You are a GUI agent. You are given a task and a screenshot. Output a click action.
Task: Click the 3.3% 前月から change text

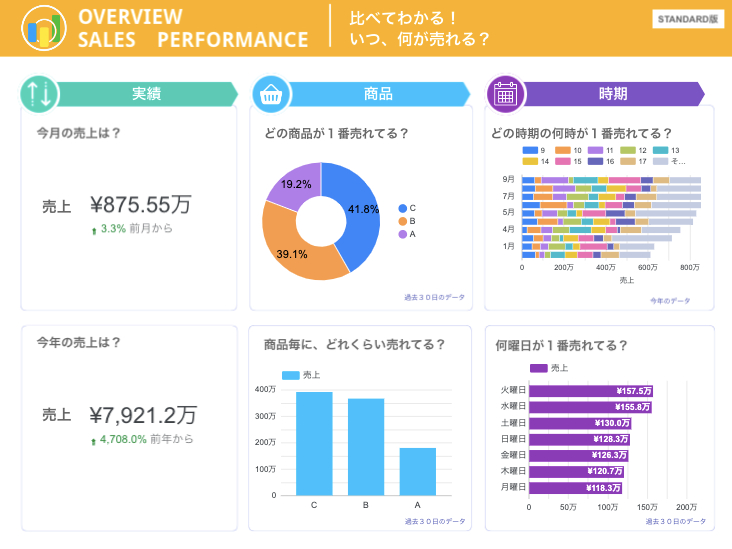[x=137, y=228]
